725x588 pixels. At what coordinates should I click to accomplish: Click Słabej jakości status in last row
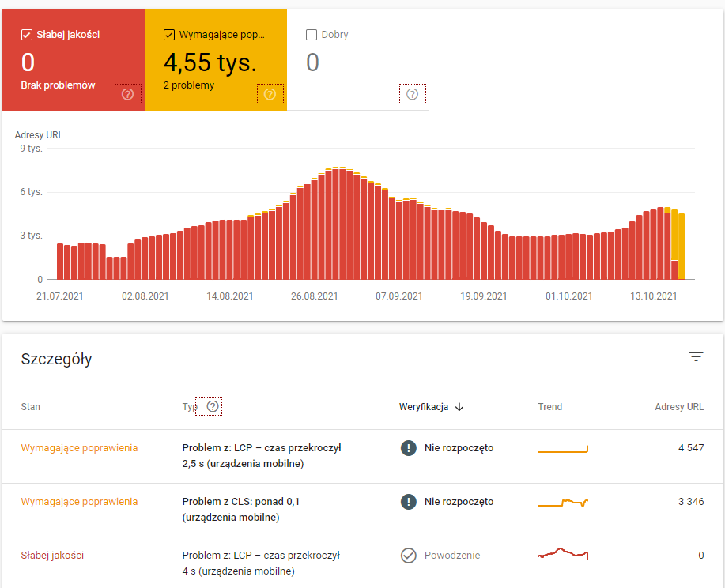(52, 556)
